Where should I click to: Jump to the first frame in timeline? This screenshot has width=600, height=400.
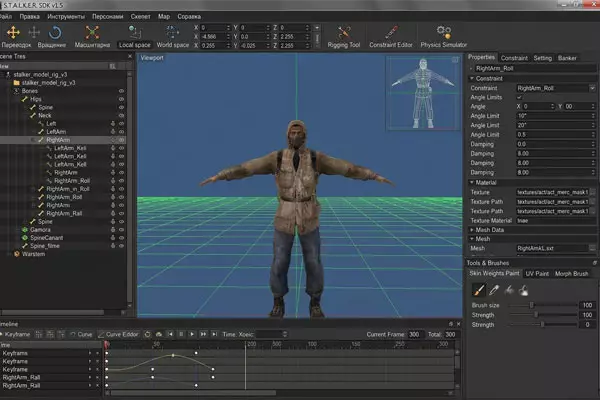(x=170, y=334)
